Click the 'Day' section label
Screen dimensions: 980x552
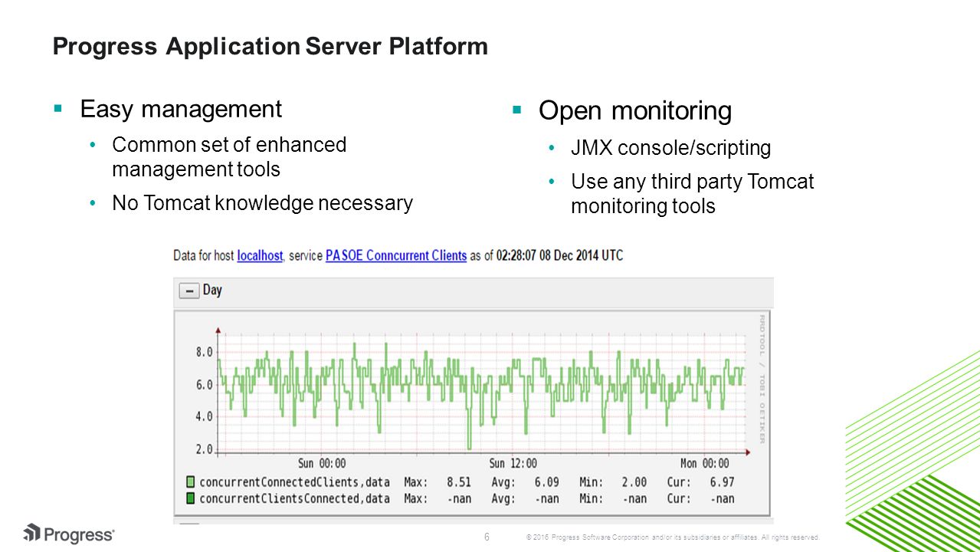[212, 291]
